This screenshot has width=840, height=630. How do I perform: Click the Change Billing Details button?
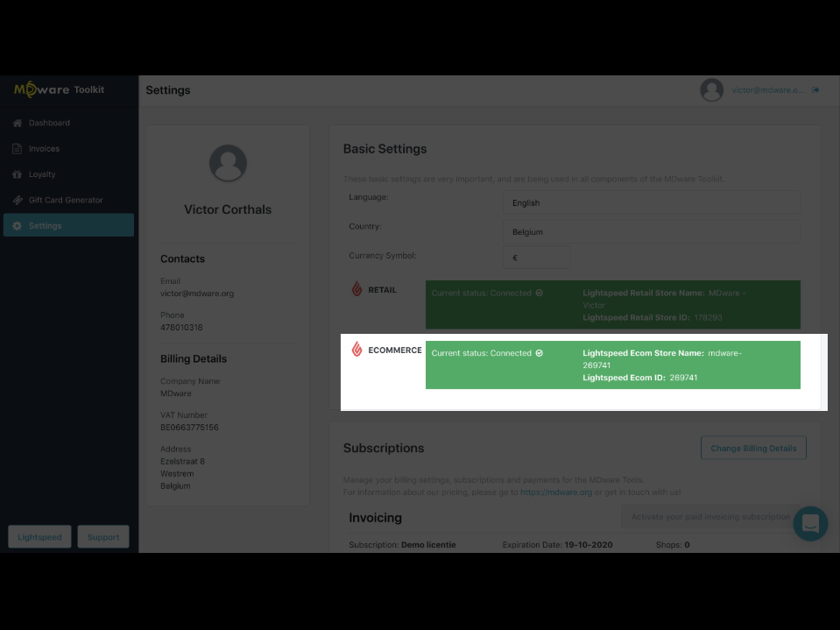[753, 448]
